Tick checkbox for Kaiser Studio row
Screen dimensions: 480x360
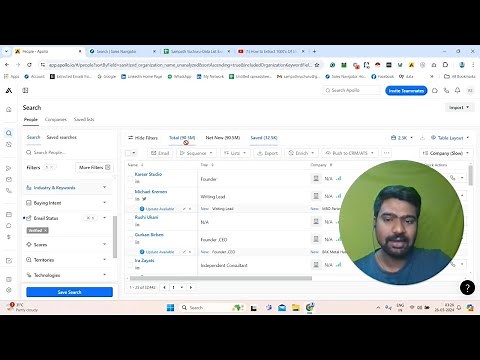point(130,179)
